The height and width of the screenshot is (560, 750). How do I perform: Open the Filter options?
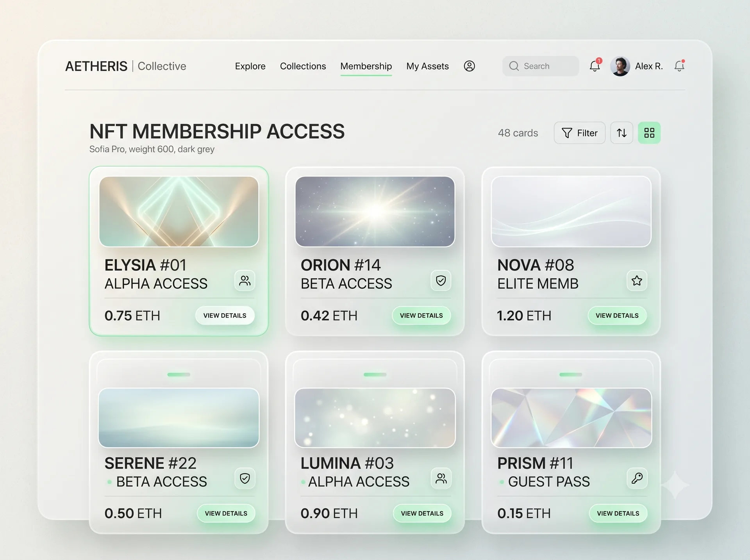click(580, 133)
